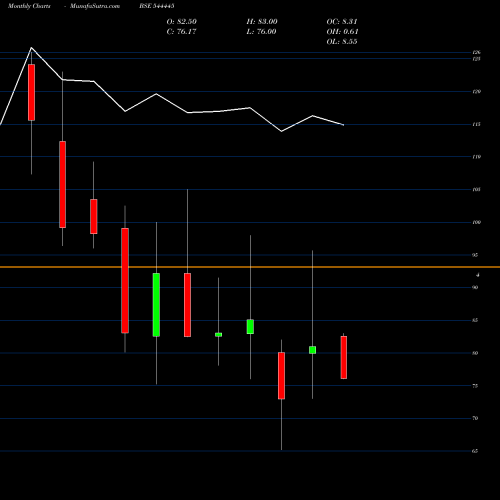The width and height of the screenshot is (500, 500).
Task: Click the 'OL: 8.55' reading
Action: 342,42
